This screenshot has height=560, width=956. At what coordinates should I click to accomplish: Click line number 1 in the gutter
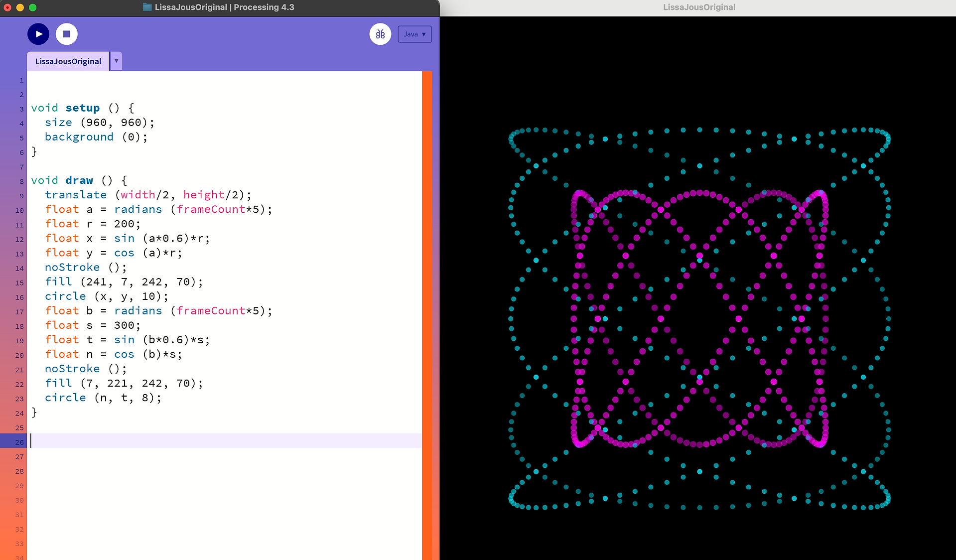(21, 80)
